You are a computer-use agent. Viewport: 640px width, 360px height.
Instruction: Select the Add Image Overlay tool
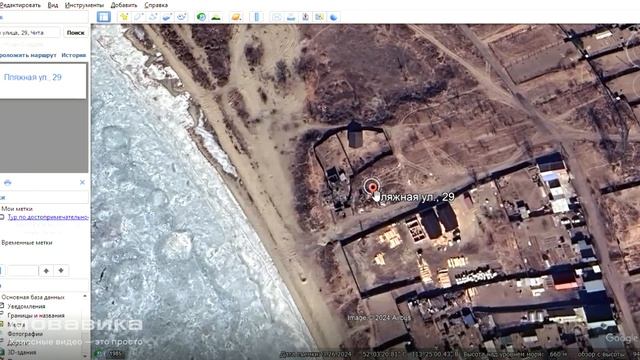(x=167, y=17)
